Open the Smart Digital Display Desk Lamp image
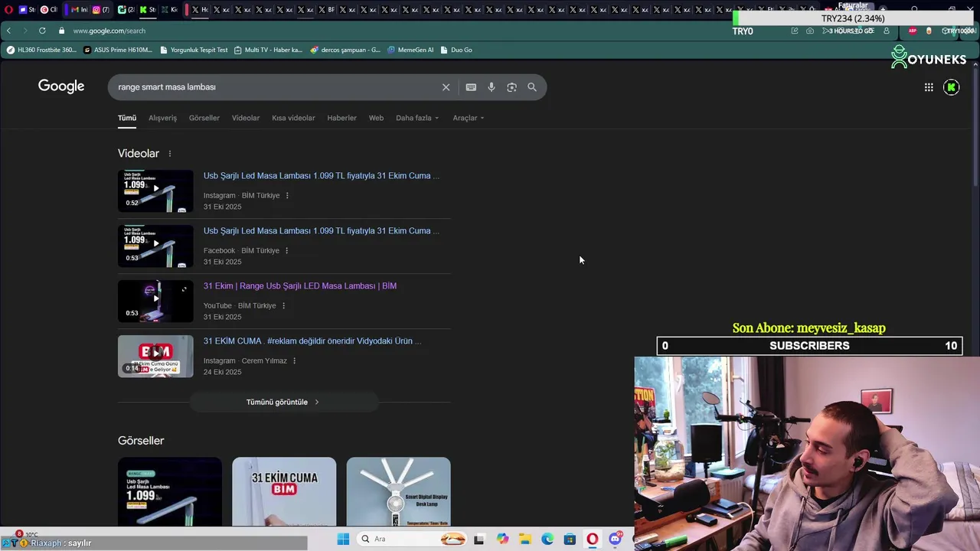980x551 pixels. point(398,492)
